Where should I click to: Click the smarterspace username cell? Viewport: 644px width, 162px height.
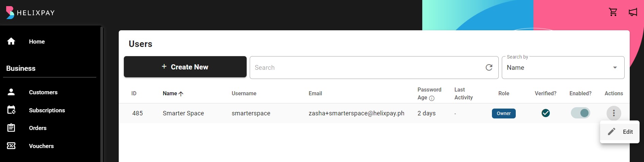(251, 113)
